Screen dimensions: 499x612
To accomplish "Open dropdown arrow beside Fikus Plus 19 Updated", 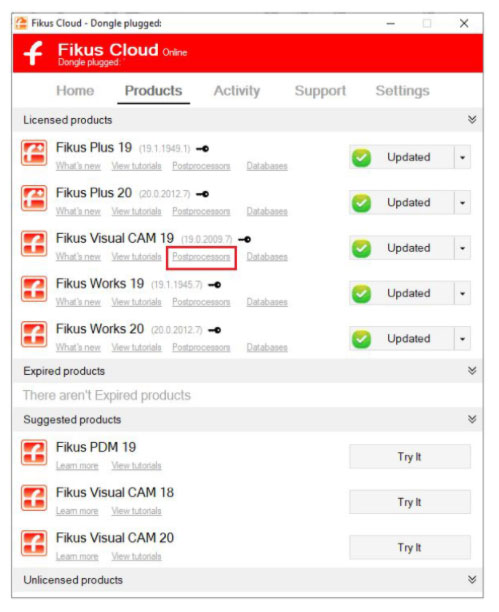I will [463, 158].
